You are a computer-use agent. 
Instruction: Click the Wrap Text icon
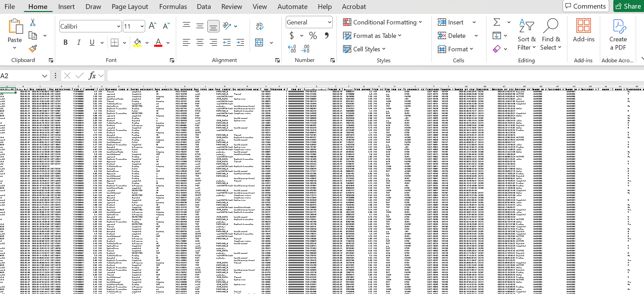coord(260,26)
